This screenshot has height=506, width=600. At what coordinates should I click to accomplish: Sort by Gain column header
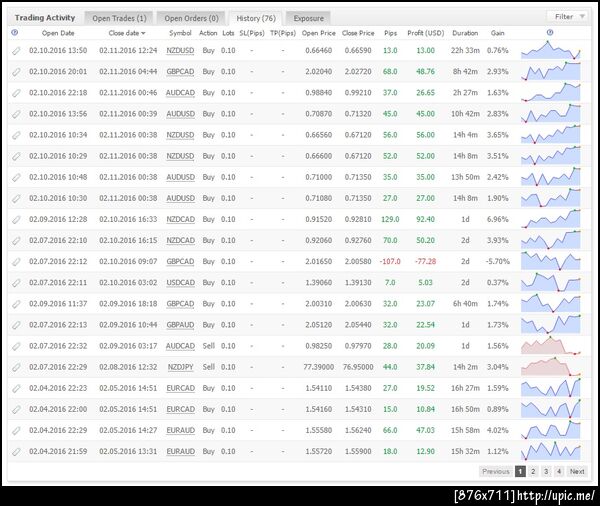pyautogui.click(x=497, y=33)
